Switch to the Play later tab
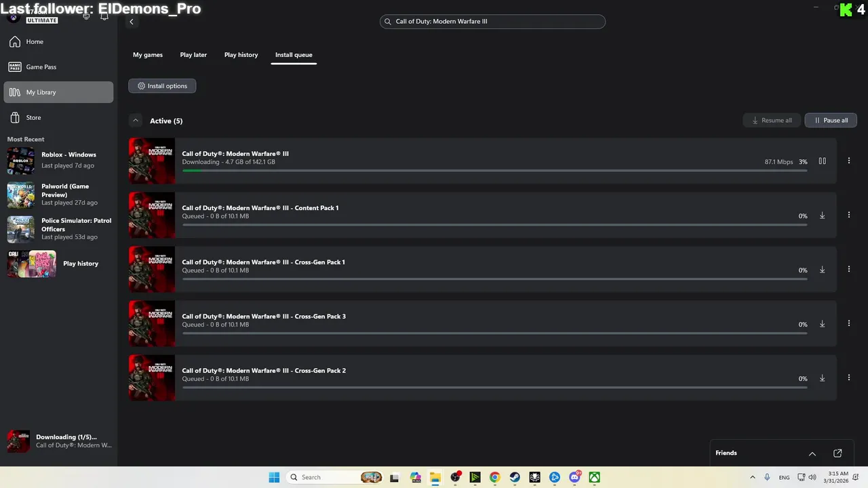The image size is (868, 488). [x=193, y=55]
